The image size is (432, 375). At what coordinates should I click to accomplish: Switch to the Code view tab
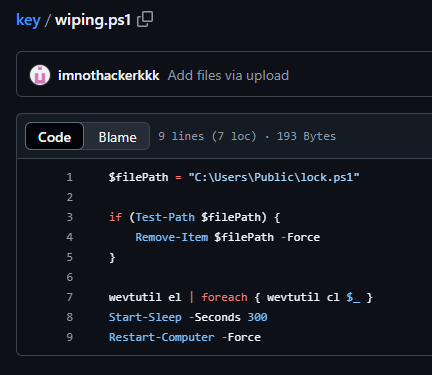(x=54, y=137)
